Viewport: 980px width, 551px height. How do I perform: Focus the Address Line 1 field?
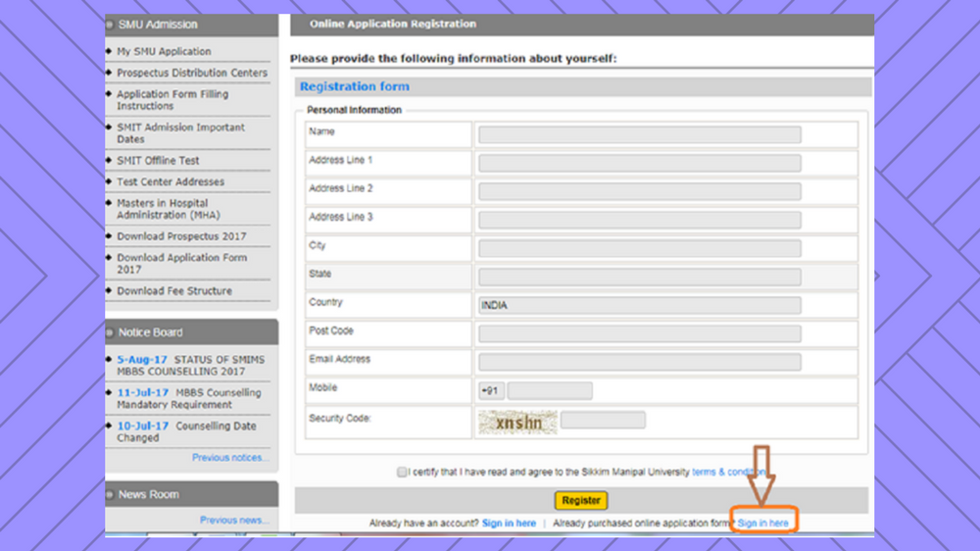(x=639, y=163)
